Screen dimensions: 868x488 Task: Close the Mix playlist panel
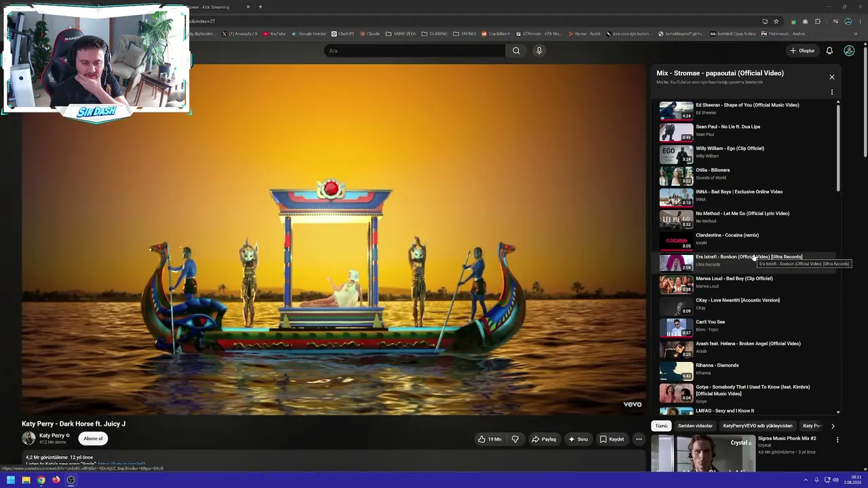point(832,77)
